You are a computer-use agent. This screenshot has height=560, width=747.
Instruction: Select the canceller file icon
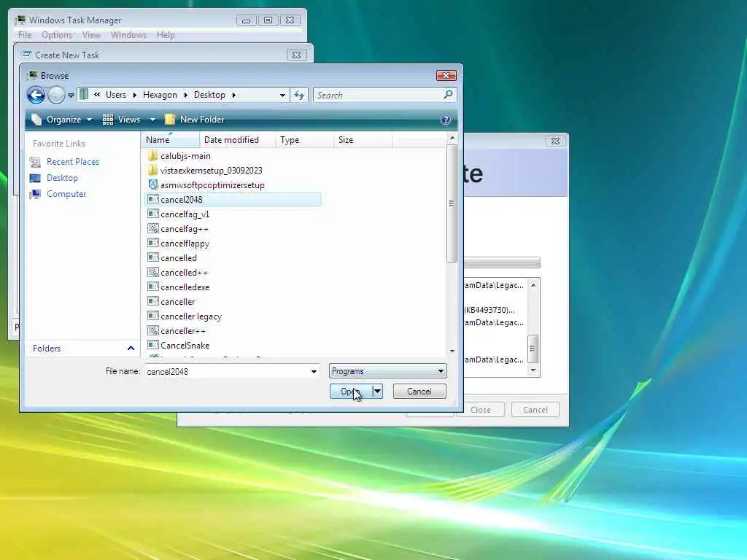153,301
